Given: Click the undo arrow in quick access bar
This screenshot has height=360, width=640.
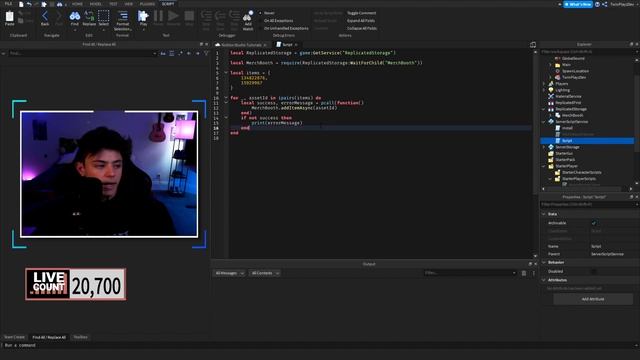Looking at the screenshot, I should click(x=29, y=4).
